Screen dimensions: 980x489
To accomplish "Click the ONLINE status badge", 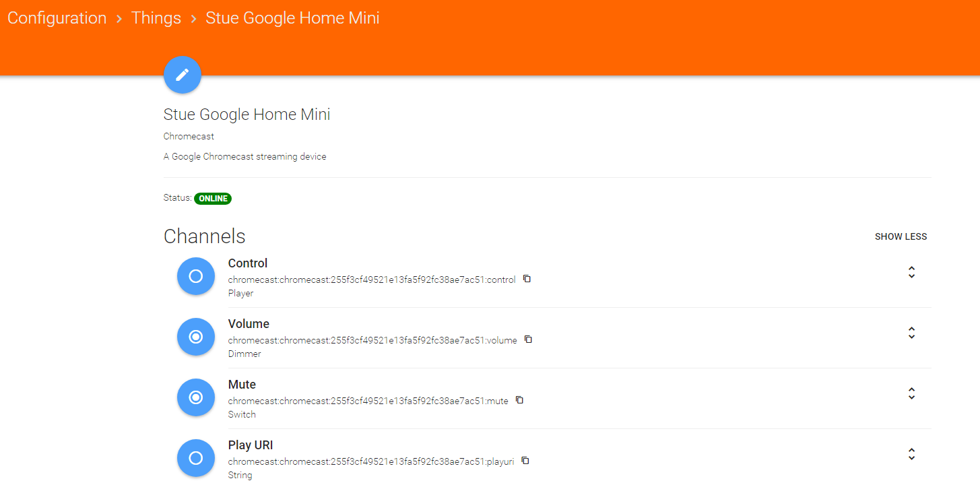I will (213, 199).
